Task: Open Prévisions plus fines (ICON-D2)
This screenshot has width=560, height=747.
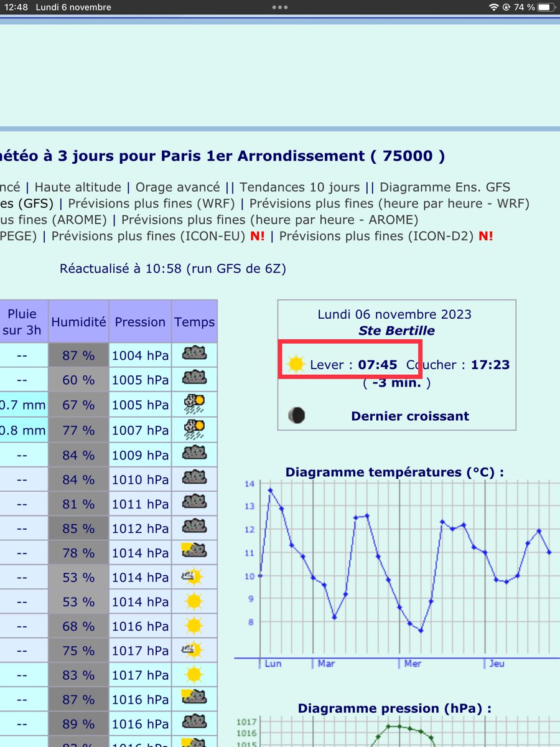Action: 377,236
